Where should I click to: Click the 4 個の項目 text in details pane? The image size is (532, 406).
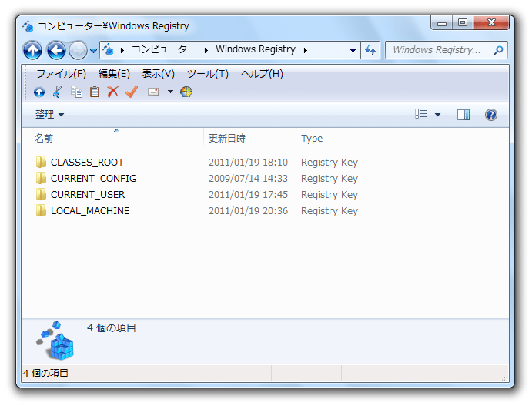[112, 328]
